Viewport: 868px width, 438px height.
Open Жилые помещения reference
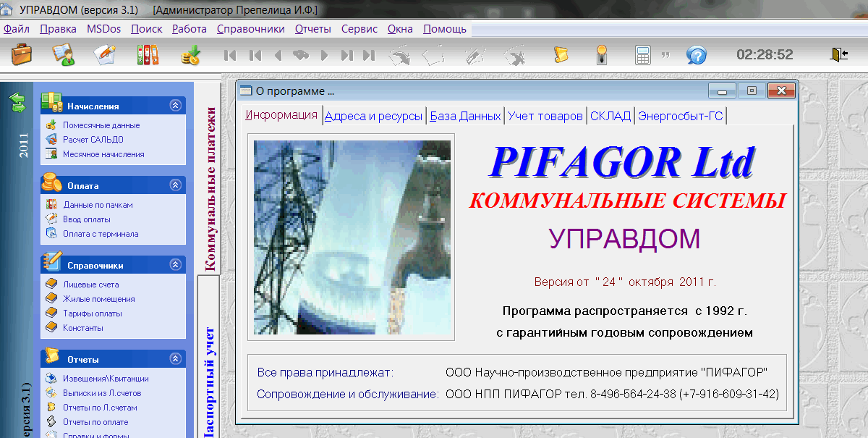99,299
